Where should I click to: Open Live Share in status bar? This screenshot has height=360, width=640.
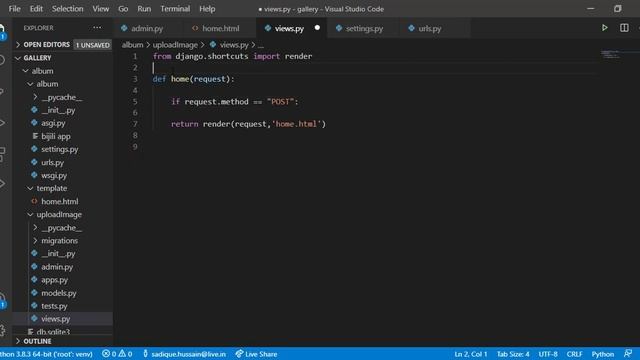click(x=256, y=354)
